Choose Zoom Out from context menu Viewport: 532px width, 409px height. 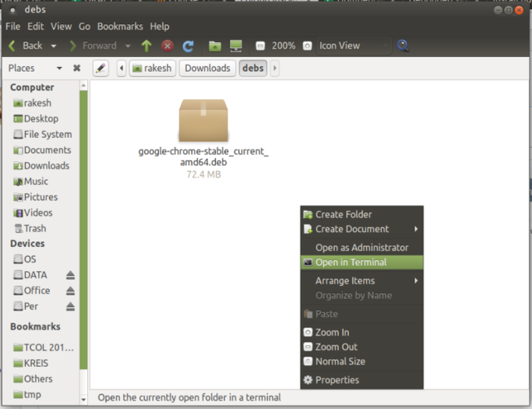point(362,347)
